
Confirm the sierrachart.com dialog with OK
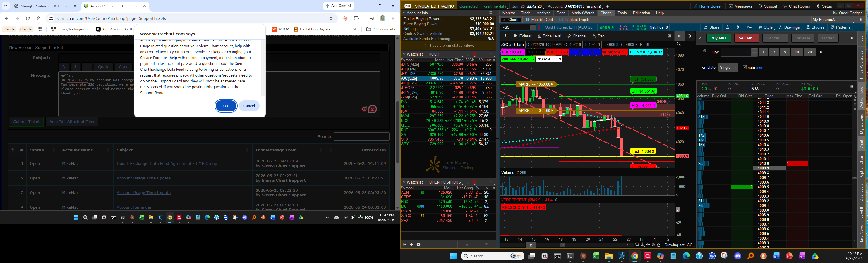coord(226,106)
